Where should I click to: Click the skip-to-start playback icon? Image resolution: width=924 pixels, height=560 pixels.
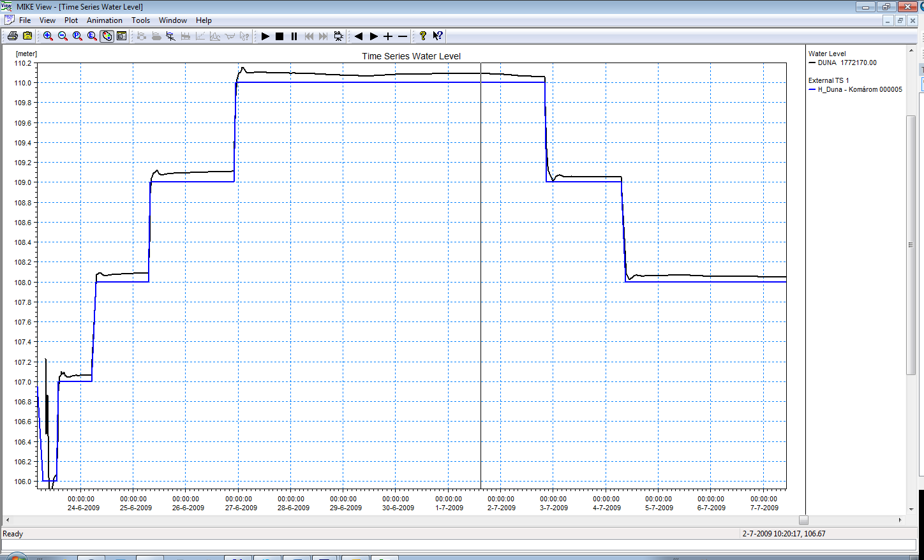[x=309, y=36]
